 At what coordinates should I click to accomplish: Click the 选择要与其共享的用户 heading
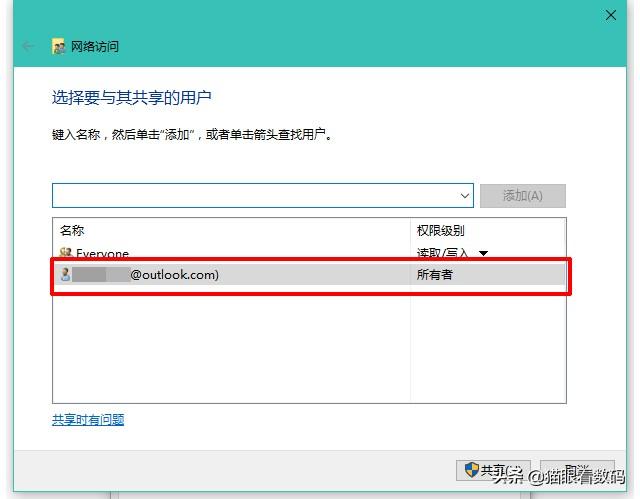(131, 98)
